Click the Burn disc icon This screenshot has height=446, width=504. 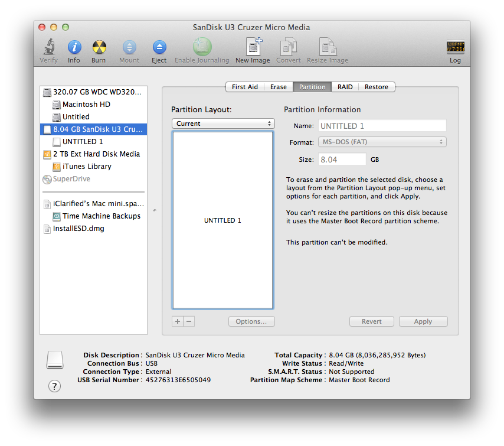point(99,48)
